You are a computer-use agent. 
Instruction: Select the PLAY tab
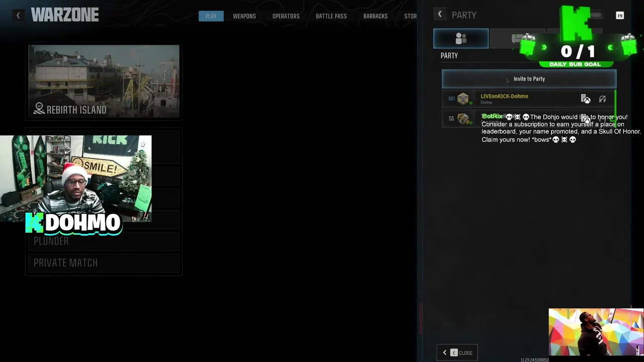(x=211, y=16)
